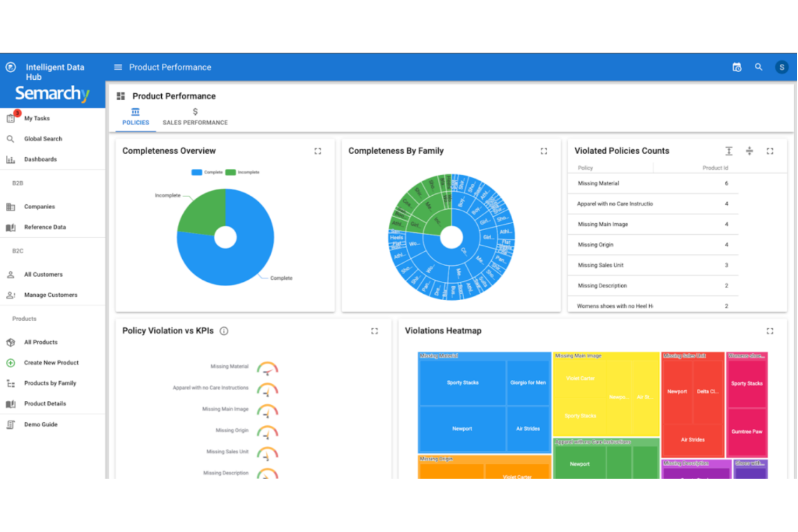Toggle the Complete legend item in Completeness Overview
This screenshot has width=798, height=532.
tap(207, 172)
